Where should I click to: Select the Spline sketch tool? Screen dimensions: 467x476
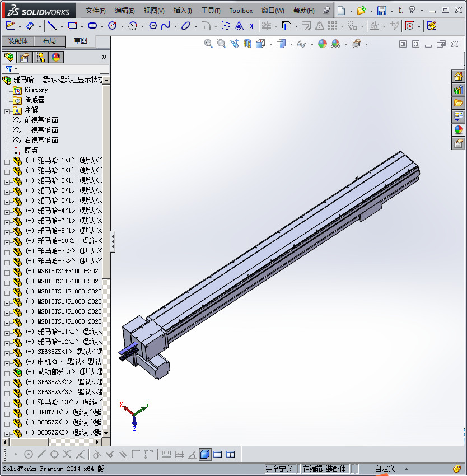[x=166, y=26]
